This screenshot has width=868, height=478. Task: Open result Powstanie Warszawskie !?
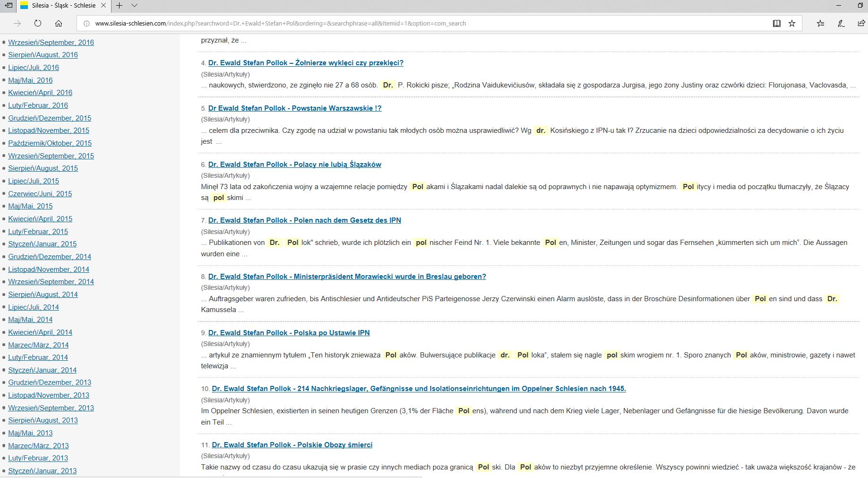tap(295, 108)
